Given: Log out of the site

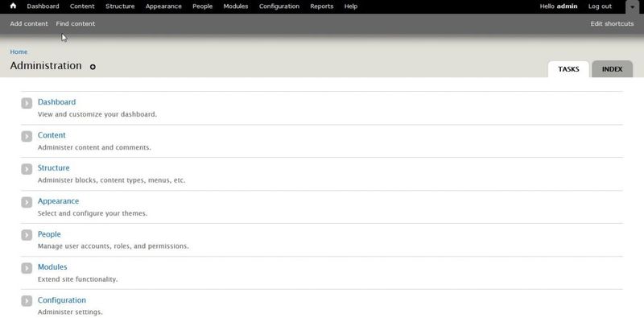Looking at the screenshot, I should [x=600, y=6].
